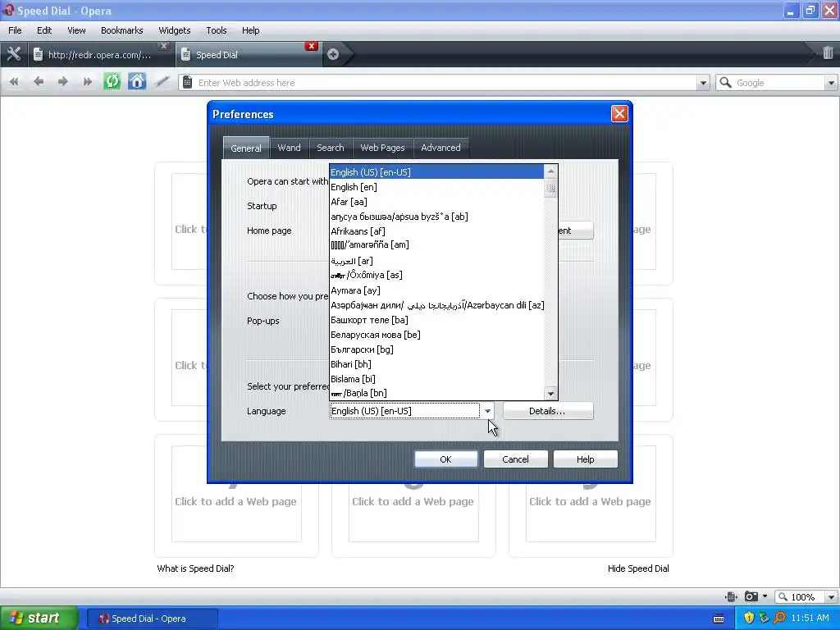
Task: Add a new tab with plus icon
Action: pyautogui.click(x=333, y=54)
